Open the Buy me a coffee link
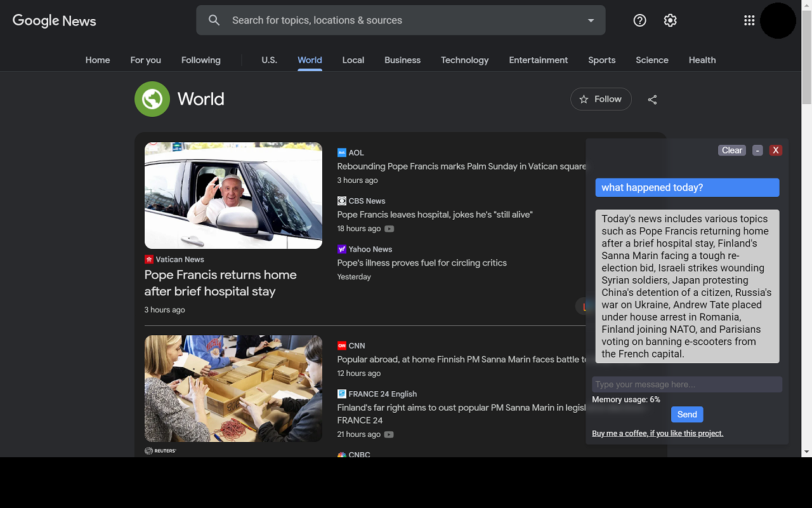The width and height of the screenshot is (812, 508). click(x=657, y=434)
